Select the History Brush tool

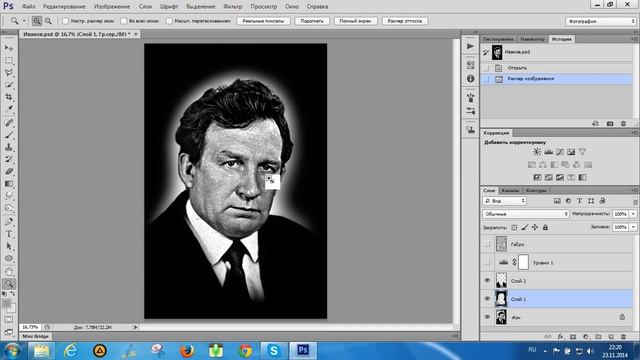[9, 159]
